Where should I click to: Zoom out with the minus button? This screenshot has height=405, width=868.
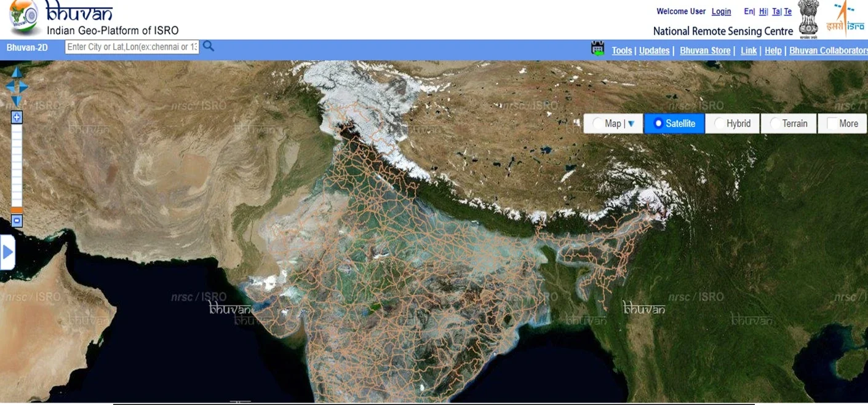(17, 220)
